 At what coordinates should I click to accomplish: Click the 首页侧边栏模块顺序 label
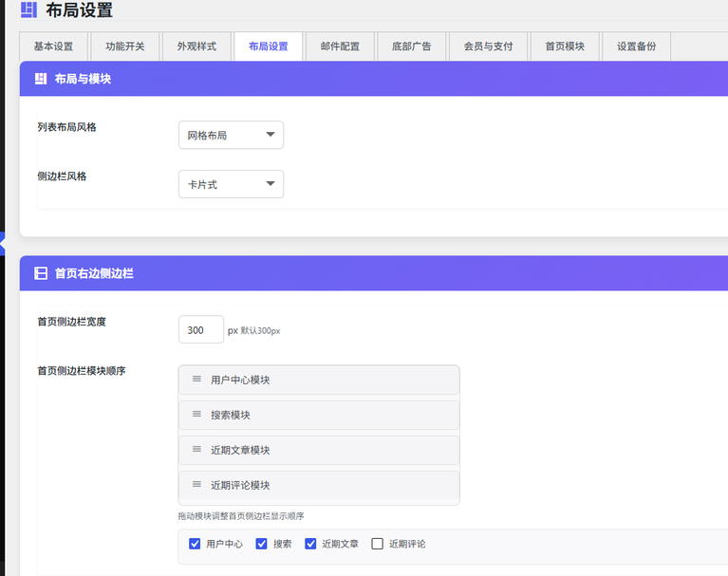(x=82, y=371)
